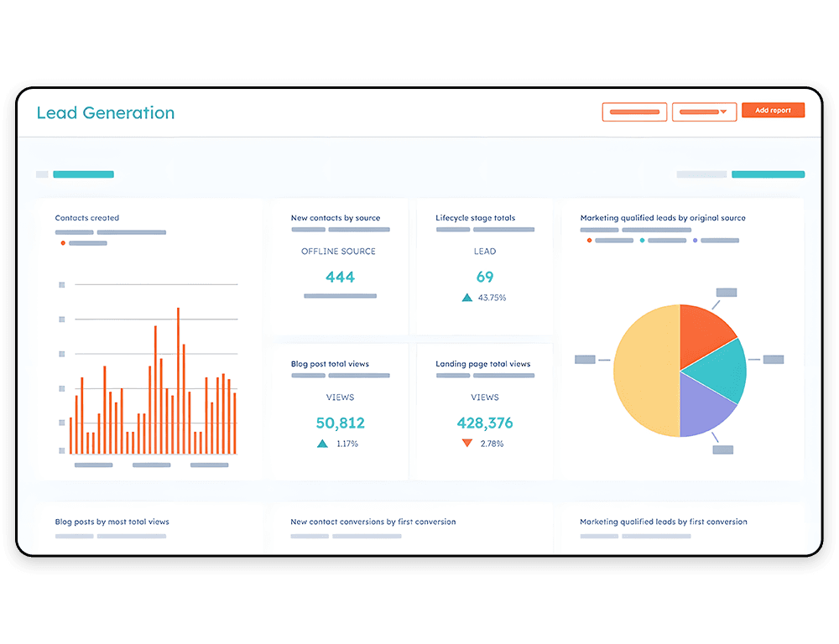
Task: Click the Lead Generation heading link
Action: (105, 112)
